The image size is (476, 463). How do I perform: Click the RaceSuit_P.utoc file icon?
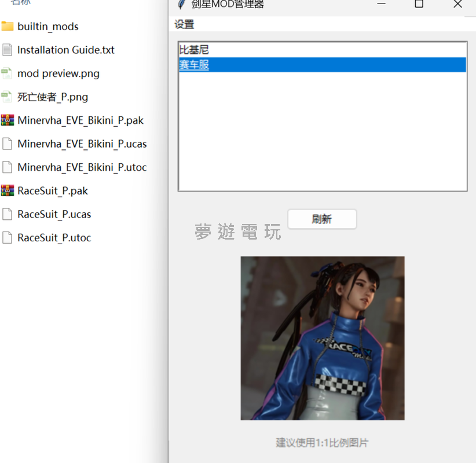[8, 237]
